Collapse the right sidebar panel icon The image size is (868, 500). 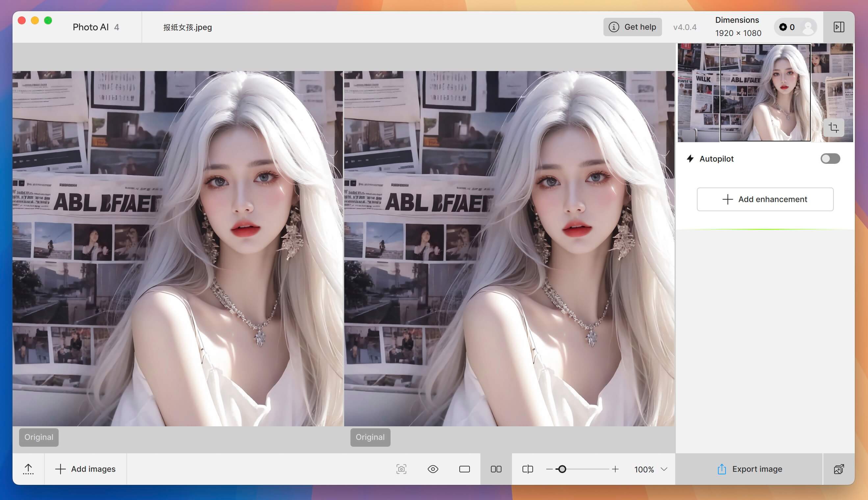839,27
